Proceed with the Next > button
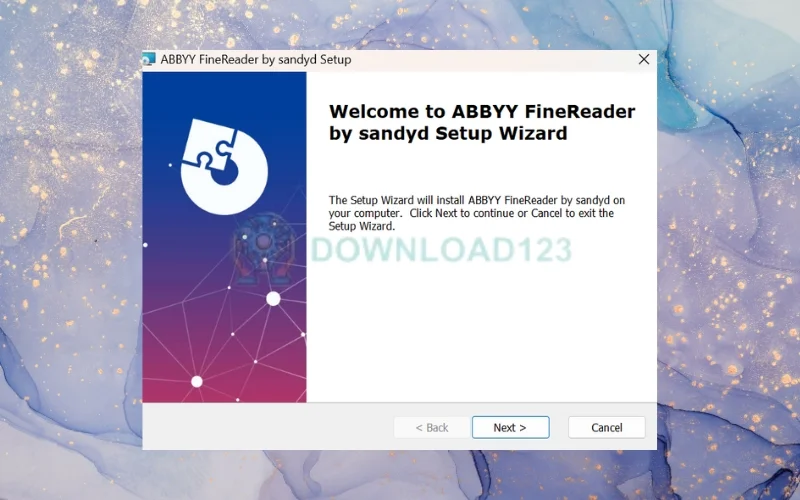This screenshot has width=800, height=500. [x=511, y=428]
